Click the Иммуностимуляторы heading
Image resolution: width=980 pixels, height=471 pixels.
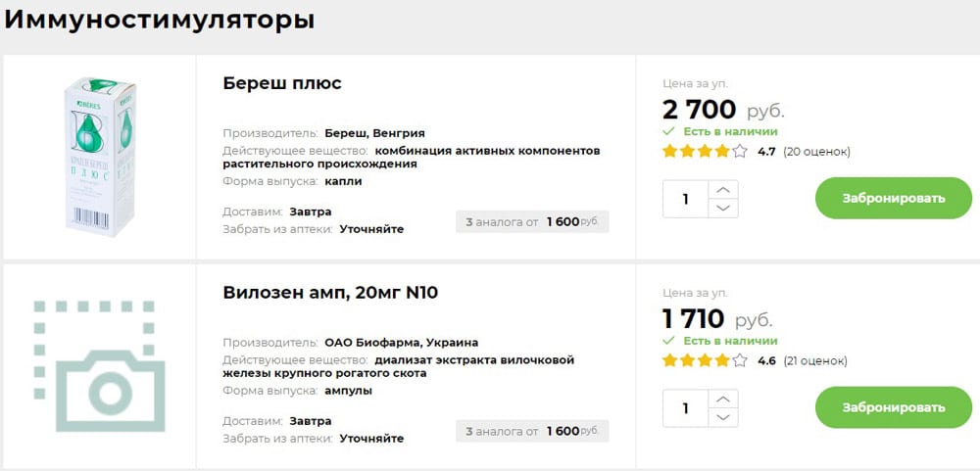160,20
